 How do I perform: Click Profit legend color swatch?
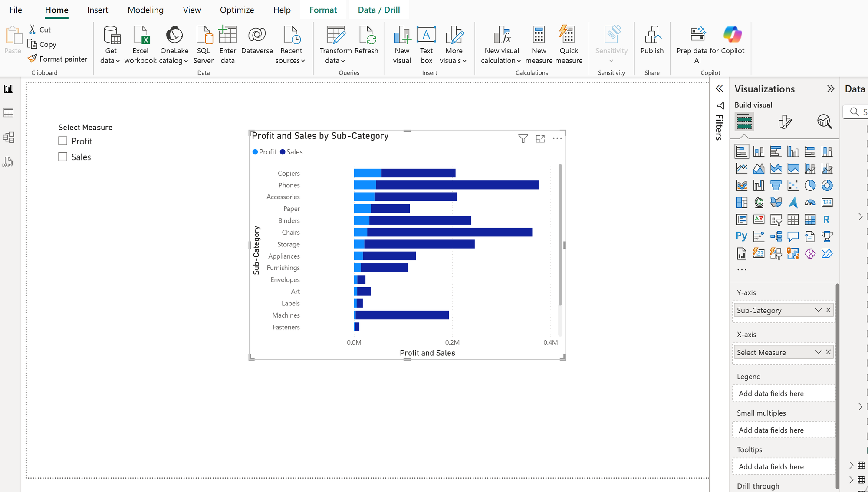point(255,152)
